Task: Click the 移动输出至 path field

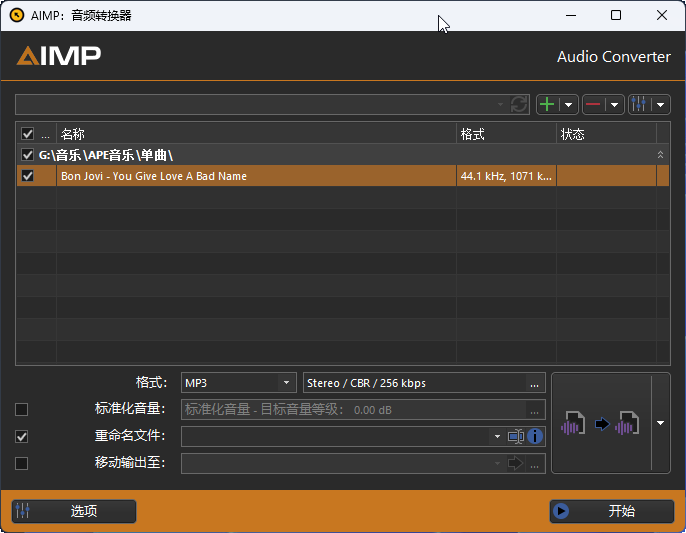Action: [335, 463]
